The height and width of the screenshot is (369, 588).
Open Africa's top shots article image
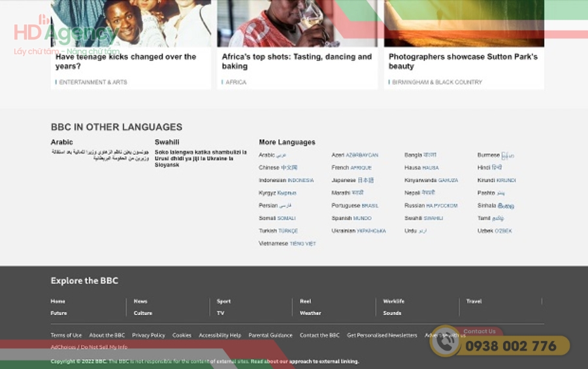297,24
